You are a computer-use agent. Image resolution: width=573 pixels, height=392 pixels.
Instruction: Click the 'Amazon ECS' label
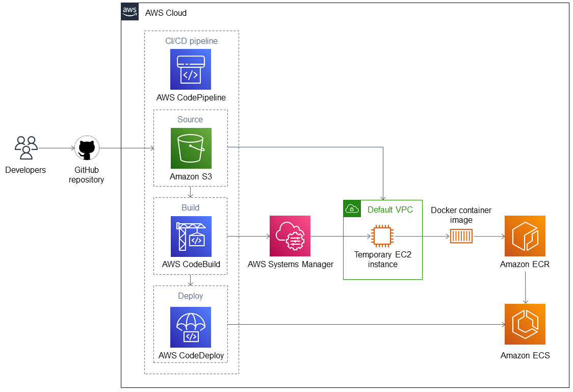tap(525, 355)
